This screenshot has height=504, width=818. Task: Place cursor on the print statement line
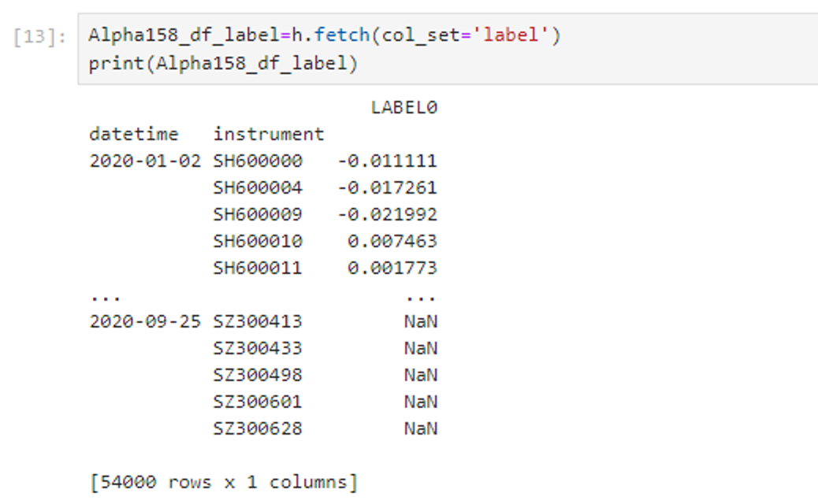pos(223,63)
